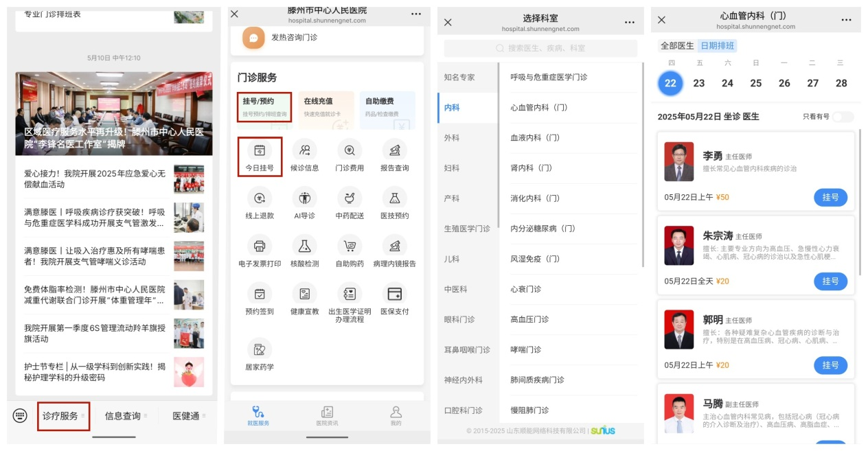Expand the 医健通 bottom menu

[x=188, y=416]
